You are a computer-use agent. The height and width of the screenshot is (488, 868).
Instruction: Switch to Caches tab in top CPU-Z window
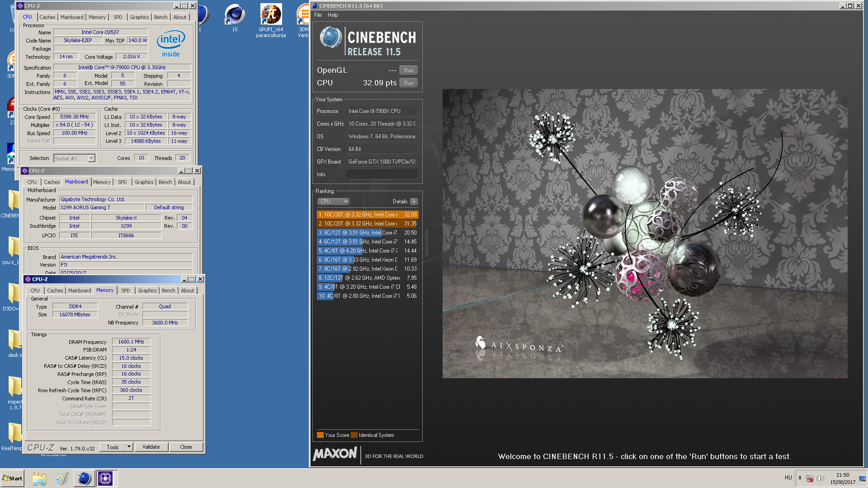47,17
